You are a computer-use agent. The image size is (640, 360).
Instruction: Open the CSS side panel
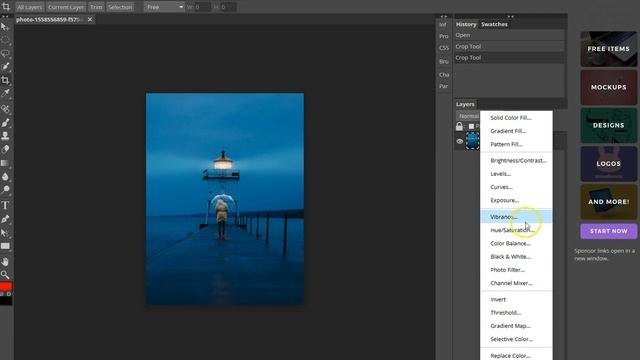pyautogui.click(x=444, y=48)
